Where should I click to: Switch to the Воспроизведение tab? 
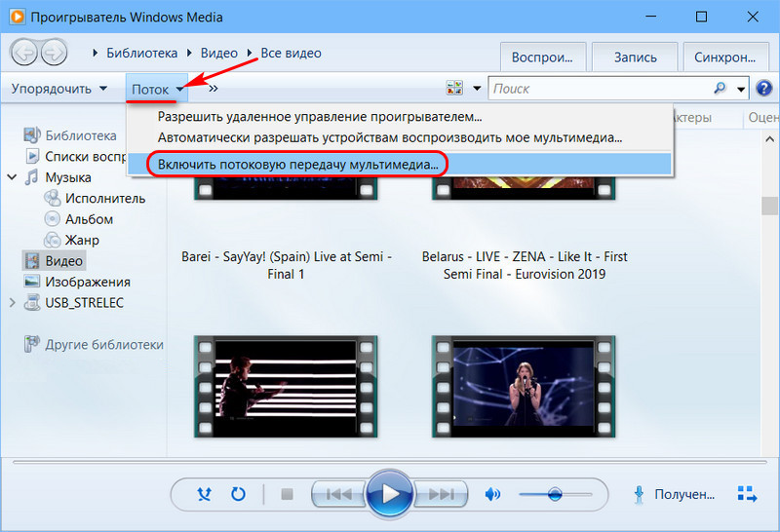click(542, 57)
